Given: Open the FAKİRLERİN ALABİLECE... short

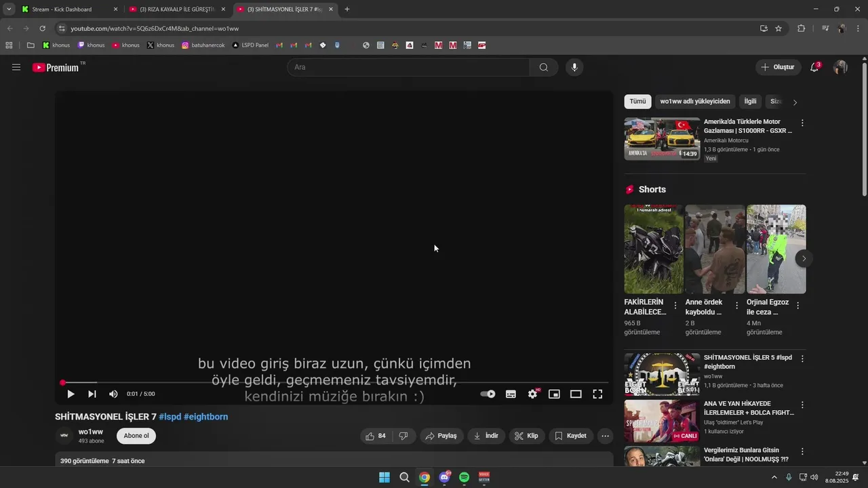Looking at the screenshot, I should (654, 249).
